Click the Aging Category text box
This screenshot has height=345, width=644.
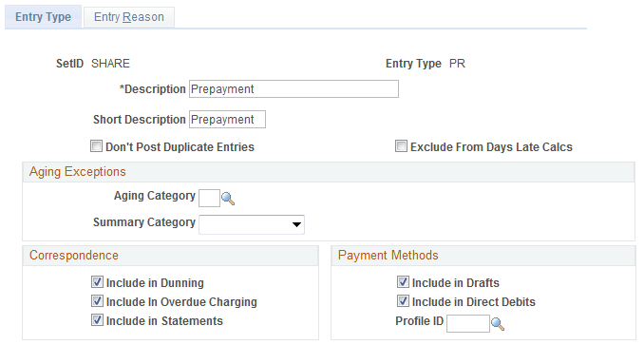click(x=209, y=199)
